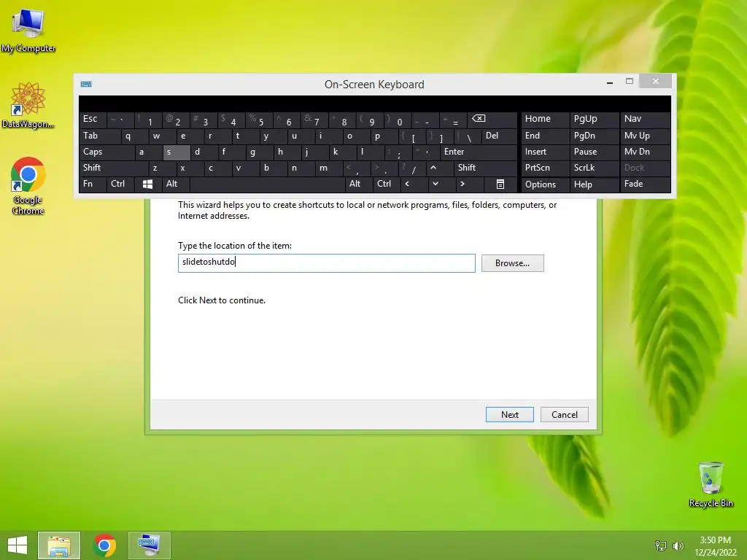
Task: Click the right arrow key
Action: (x=469, y=184)
